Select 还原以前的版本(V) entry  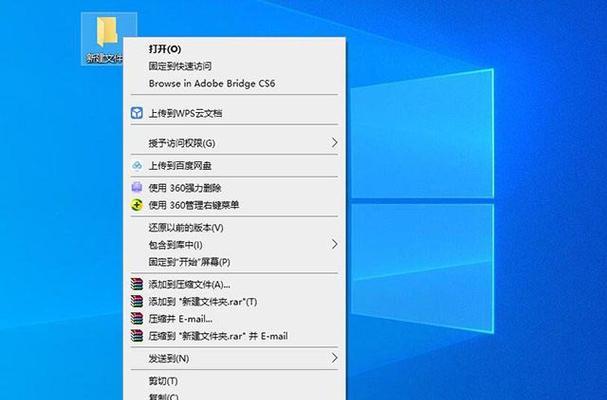[x=234, y=227]
